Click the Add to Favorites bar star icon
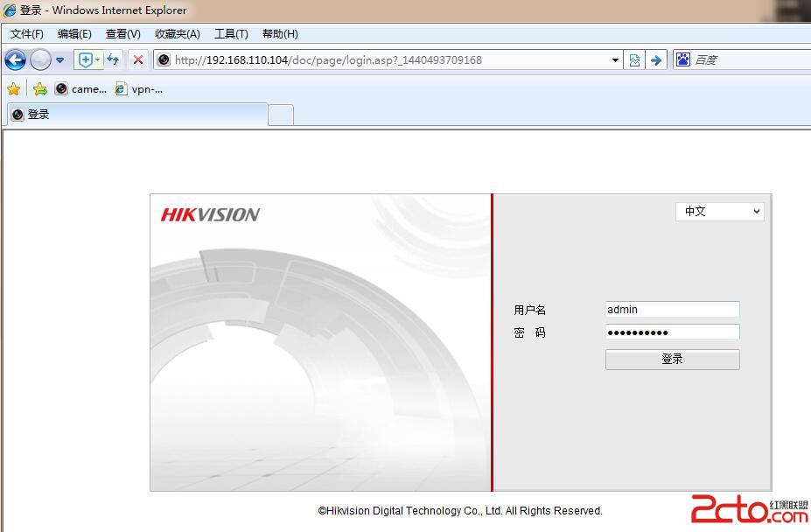The width and height of the screenshot is (811, 532). pyautogui.click(x=40, y=89)
